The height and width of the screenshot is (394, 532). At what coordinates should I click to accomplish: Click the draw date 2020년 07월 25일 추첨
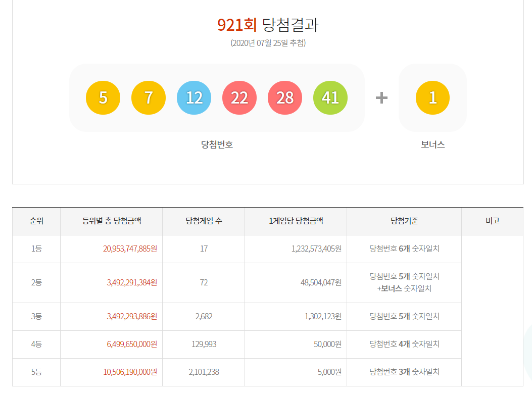click(268, 43)
